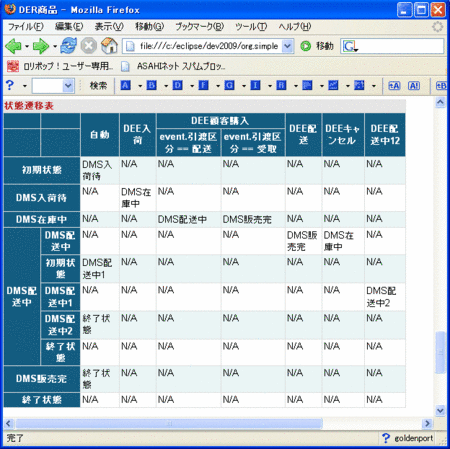
Task: Open the ヘルプ(H) menu
Action: [x=295, y=26]
